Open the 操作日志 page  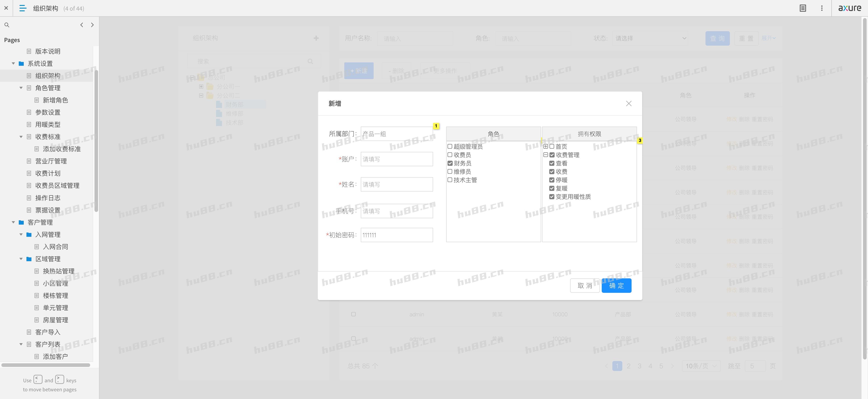coord(48,198)
